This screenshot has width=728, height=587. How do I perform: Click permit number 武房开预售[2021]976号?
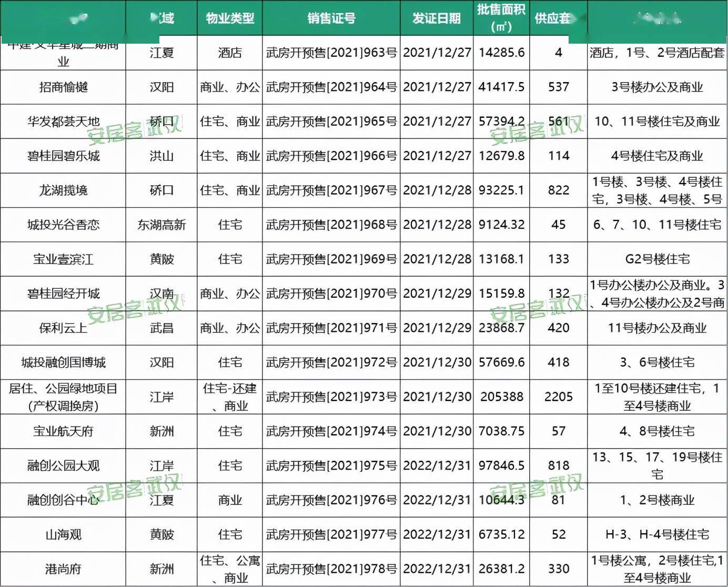[331, 500]
